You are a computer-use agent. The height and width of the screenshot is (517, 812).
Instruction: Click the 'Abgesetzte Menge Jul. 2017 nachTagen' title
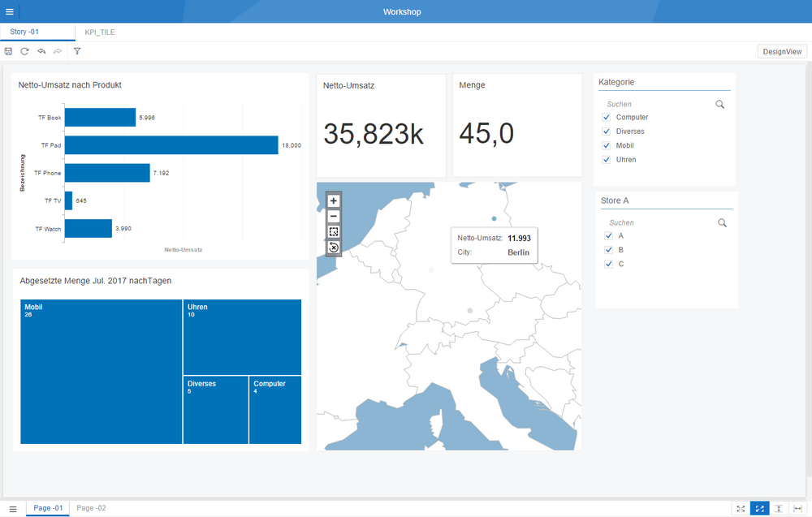96,281
